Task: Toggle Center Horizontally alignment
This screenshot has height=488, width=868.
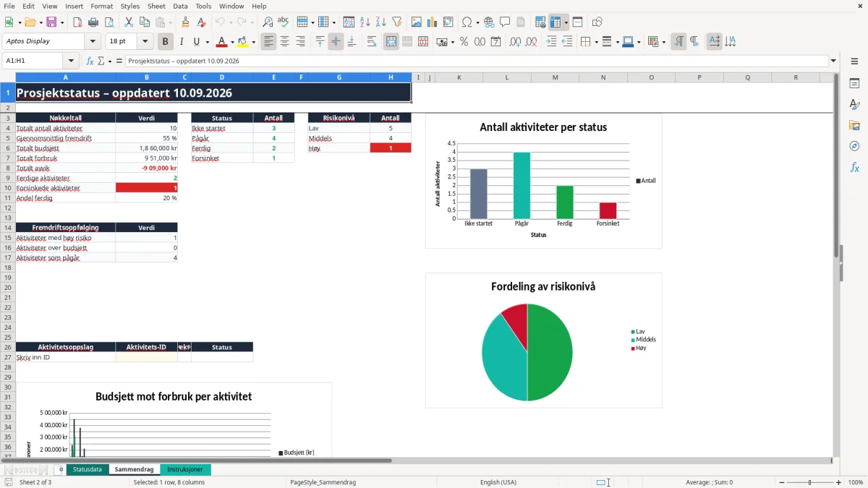Action: [x=284, y=42]
